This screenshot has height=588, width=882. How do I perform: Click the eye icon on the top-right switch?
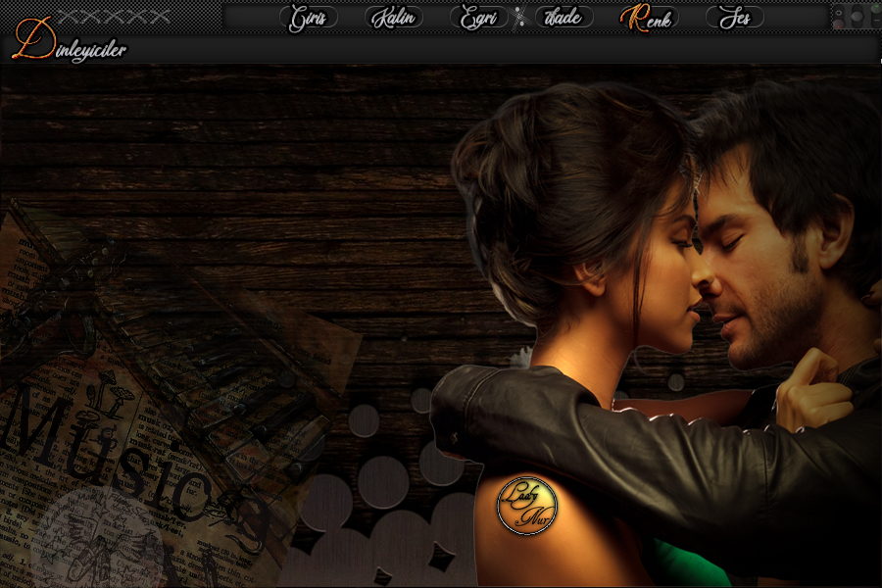(x=839, y=11)
